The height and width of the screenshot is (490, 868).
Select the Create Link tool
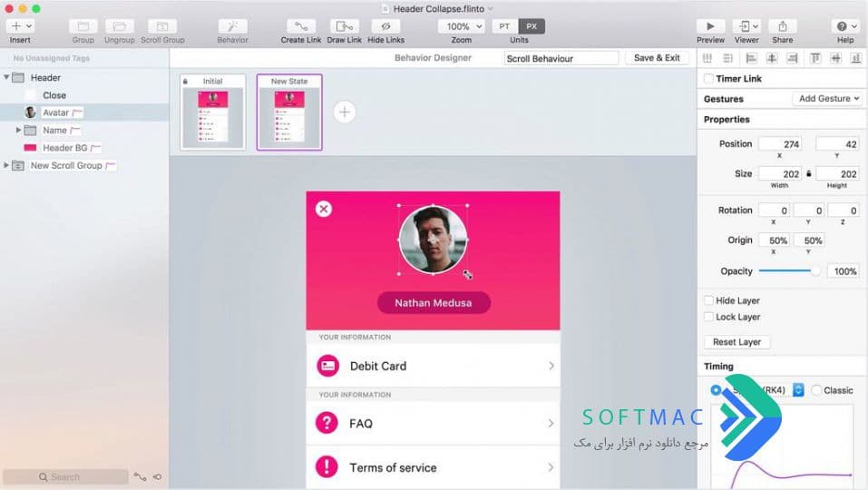[300, 26]
